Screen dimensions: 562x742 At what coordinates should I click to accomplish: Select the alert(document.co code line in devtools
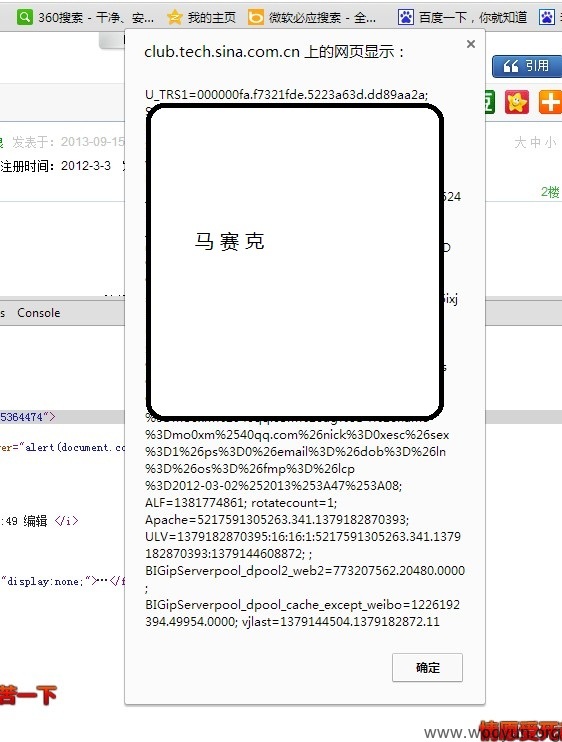(62, 447)
